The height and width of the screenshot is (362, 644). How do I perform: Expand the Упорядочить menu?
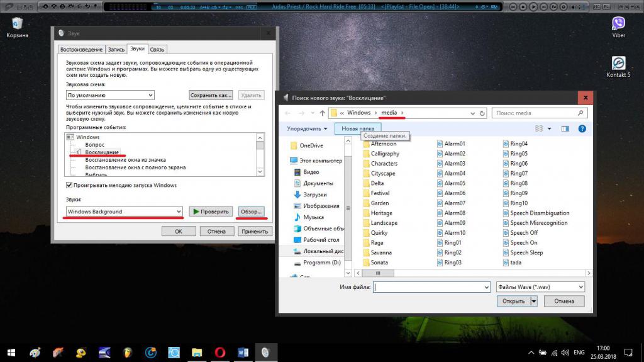click(307, 129)
